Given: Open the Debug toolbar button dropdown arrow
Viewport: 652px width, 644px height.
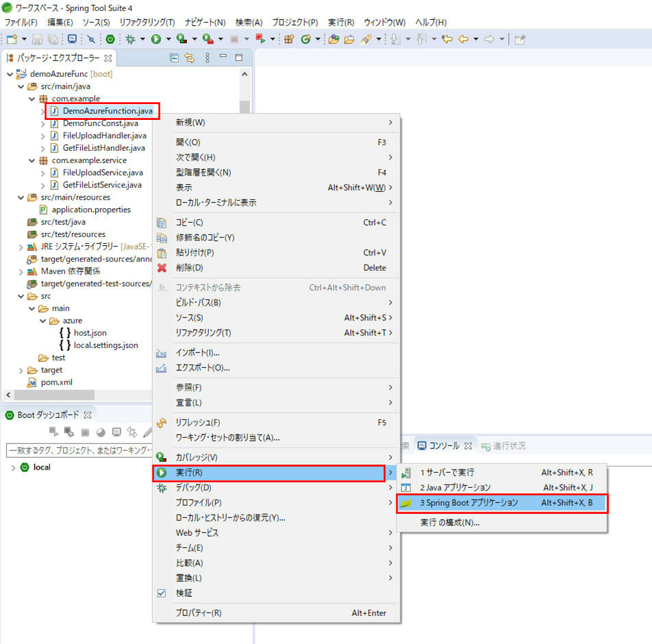Looking at the screenshot, I should click(x=142, y=39).
